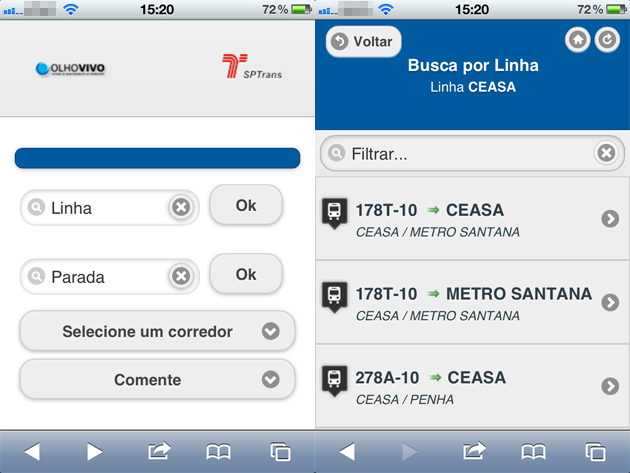The width and height of the screenshot is (630, 473).
Task: Click Ok next to Parada field
Action: (246, 274)
